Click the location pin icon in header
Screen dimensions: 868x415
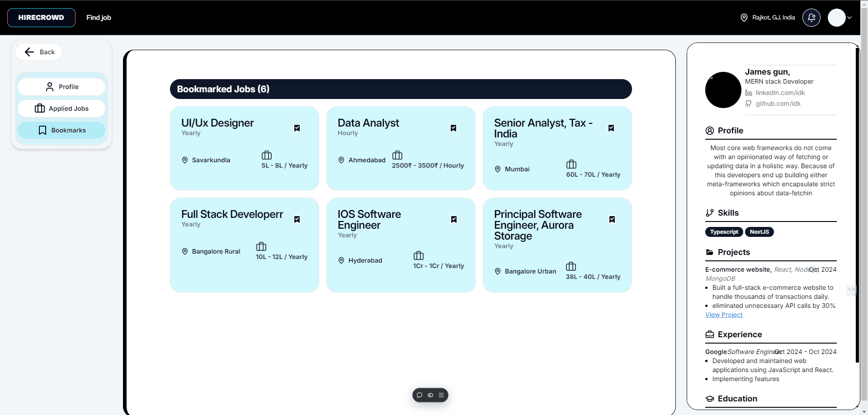(744, 18)
